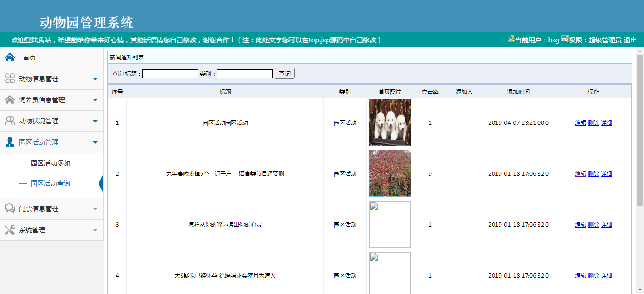Open the 园区活动添加 submenu item
Screen dimensions: 644x294
[50, 163]
